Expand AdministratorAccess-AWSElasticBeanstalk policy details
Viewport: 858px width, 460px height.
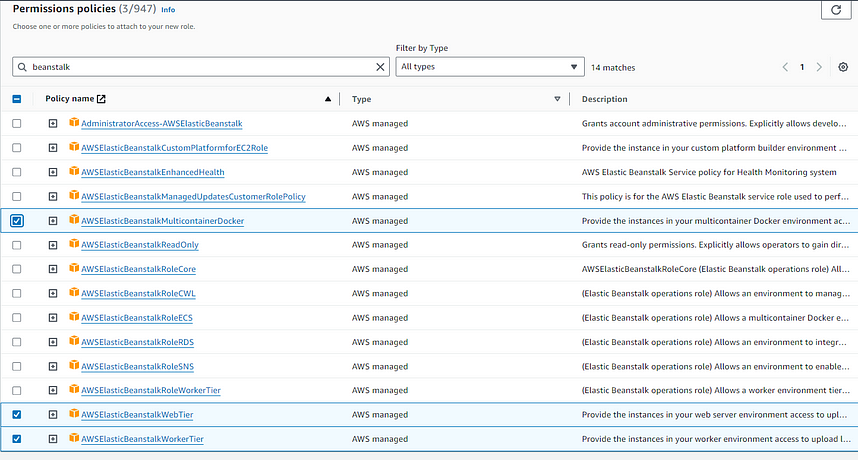coord(53,124)
